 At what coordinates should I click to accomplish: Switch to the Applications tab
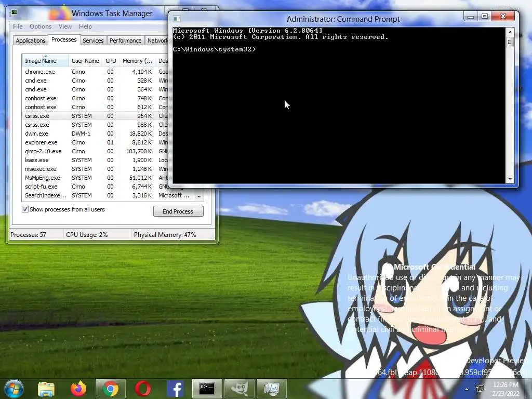click(31, 41)
